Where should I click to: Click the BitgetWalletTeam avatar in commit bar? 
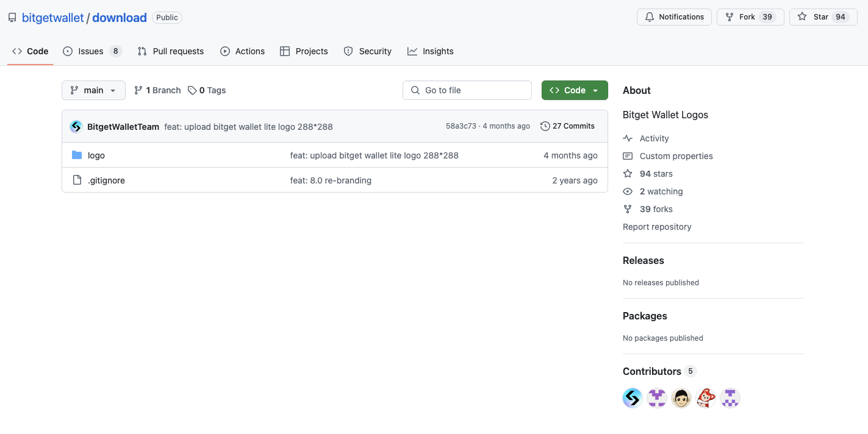coord(76,127)
